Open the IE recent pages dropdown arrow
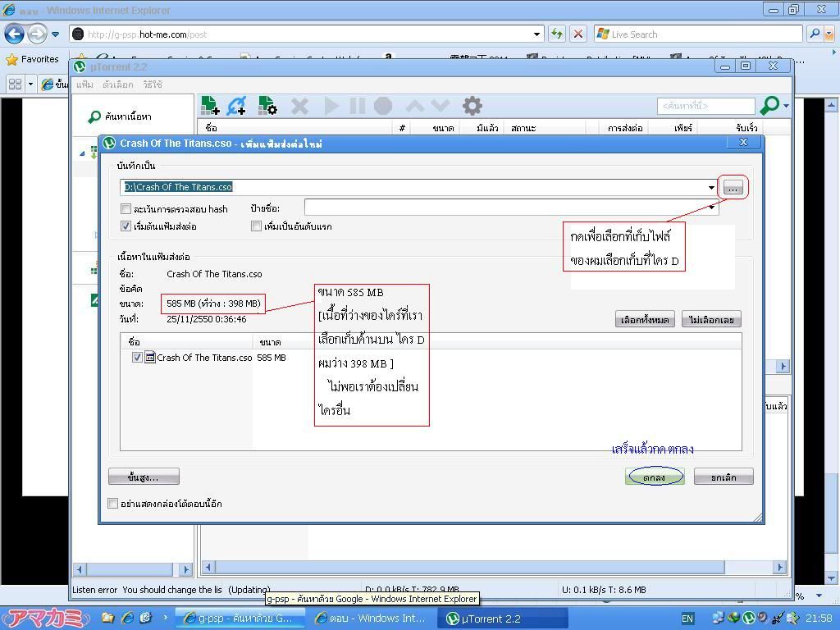The width and height of the screenshot is (840, 630). [55, 34]
